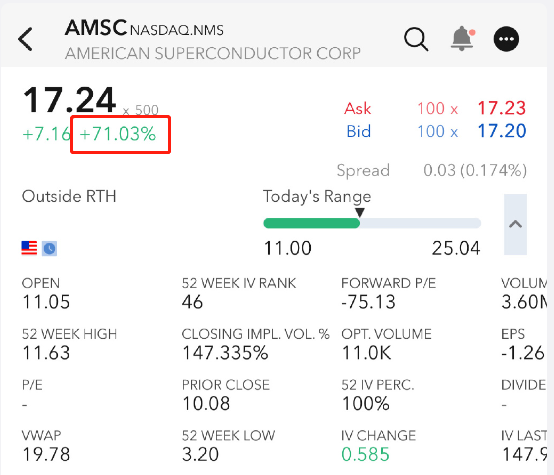Collapse the quote details chevron
Viewport: 554px width, 475px height.
515,224
